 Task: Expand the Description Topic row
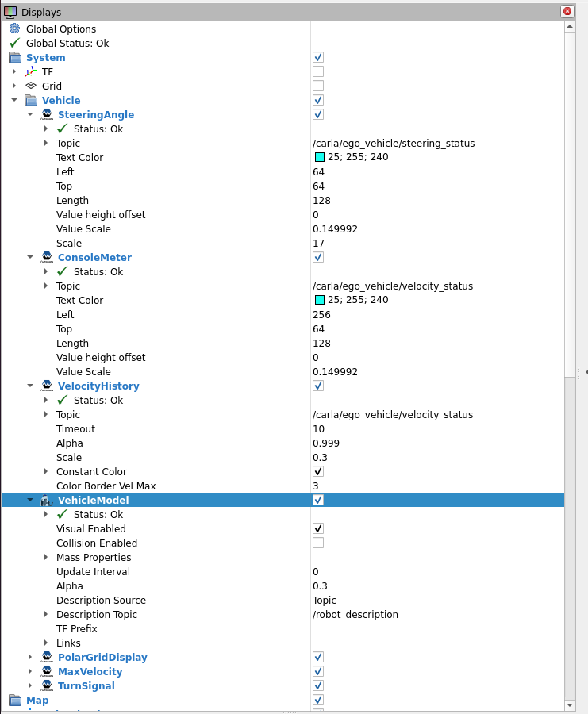[x=45, y=614]
